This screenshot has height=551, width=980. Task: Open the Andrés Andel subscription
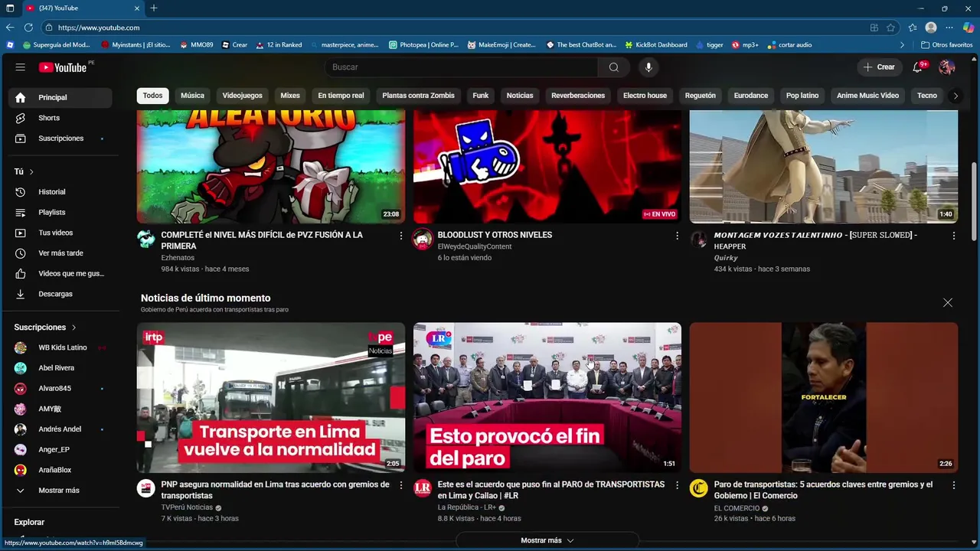(60, 429)
